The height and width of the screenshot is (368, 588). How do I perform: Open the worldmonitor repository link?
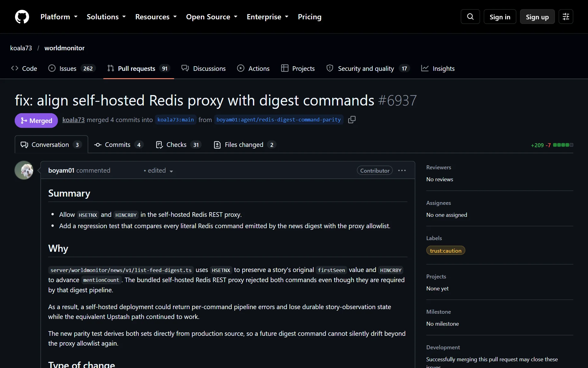click(64, 48)
